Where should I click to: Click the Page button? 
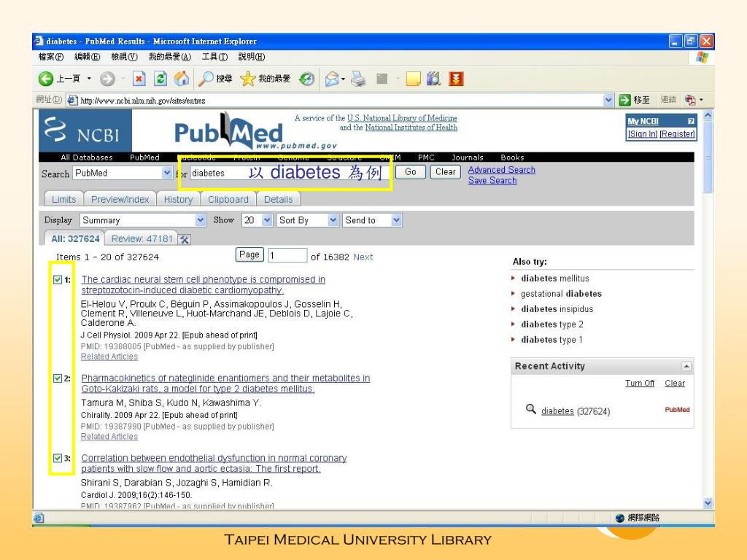click(249, 254)
